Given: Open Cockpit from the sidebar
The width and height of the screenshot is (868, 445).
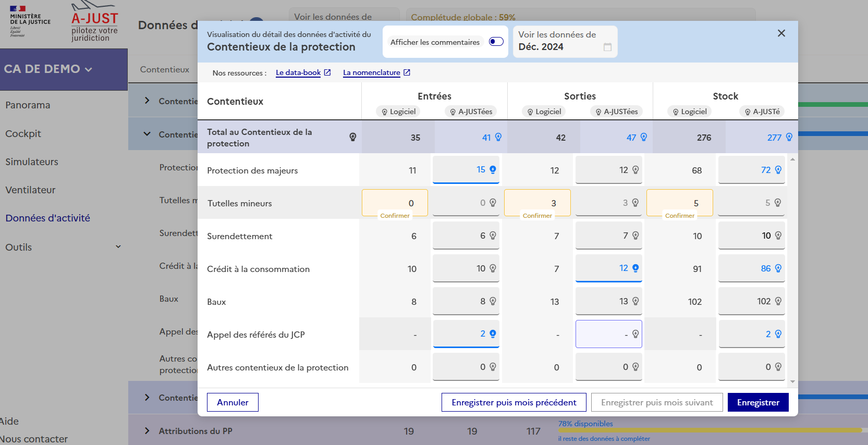Looking at the screenshot, I should pyautogui.click(x=23, y=134).
